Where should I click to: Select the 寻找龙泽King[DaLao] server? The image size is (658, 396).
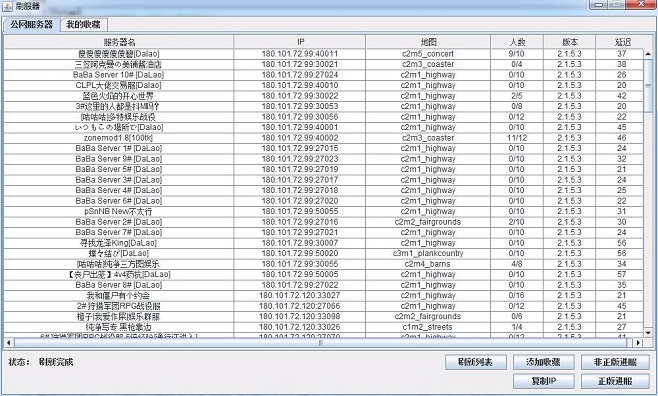[x=119, y=242]
